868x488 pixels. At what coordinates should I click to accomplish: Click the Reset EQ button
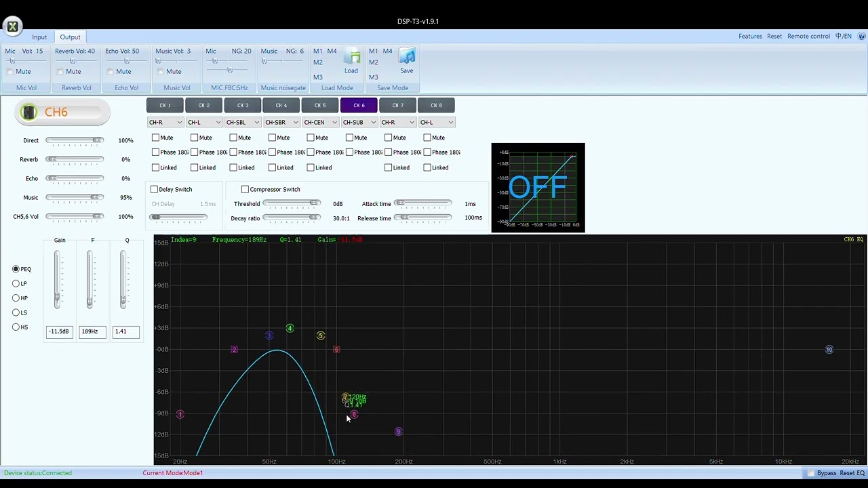tap(852, 473)
